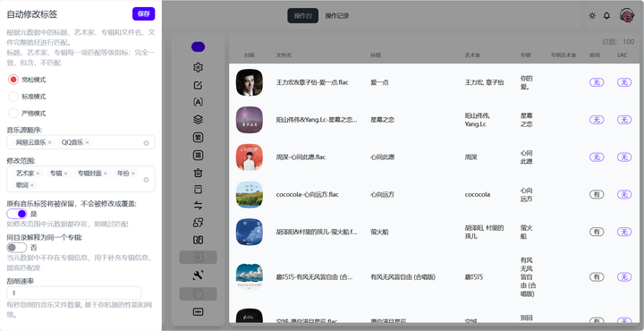Open the wrench tools icon in the sidebar
Viewport: 644px width, 331px height.
pyautogui.click(x=198, y=276)
